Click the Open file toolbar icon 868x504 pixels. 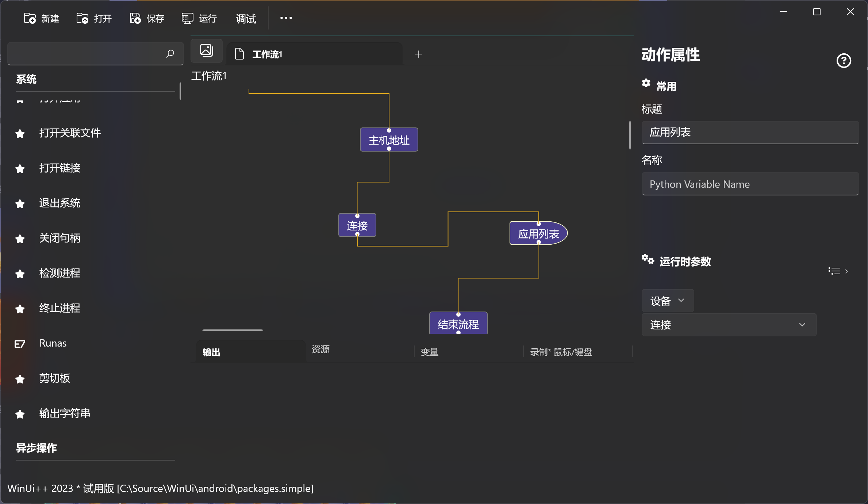click(x=82, y=18)
